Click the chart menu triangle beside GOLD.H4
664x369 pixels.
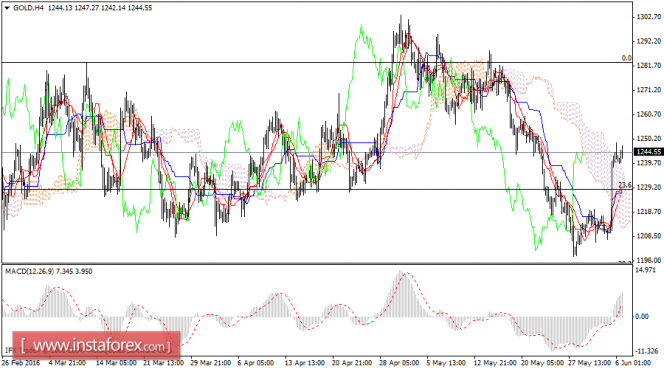point(7,8)
